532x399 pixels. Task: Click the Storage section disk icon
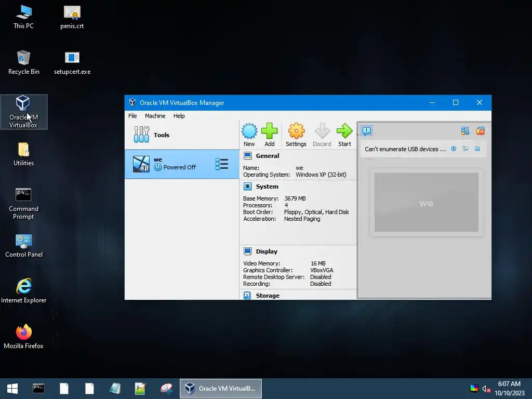click(247, 295)
